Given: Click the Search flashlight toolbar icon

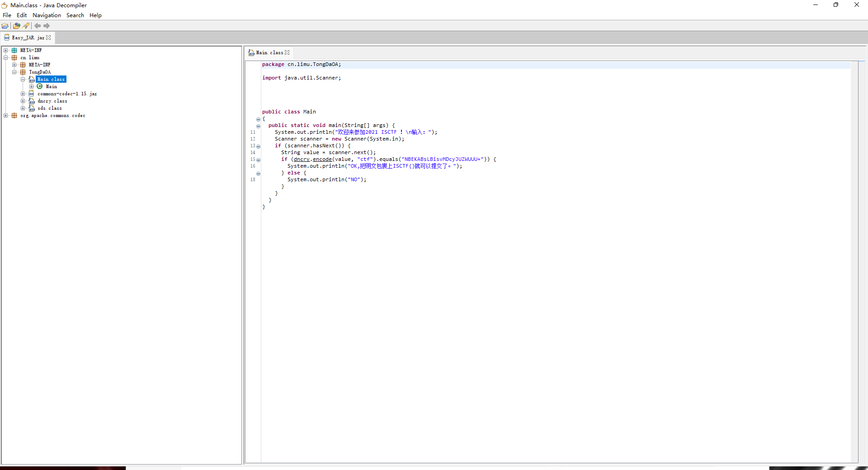Looking at the screenshot, I should [x=26, y=26].
